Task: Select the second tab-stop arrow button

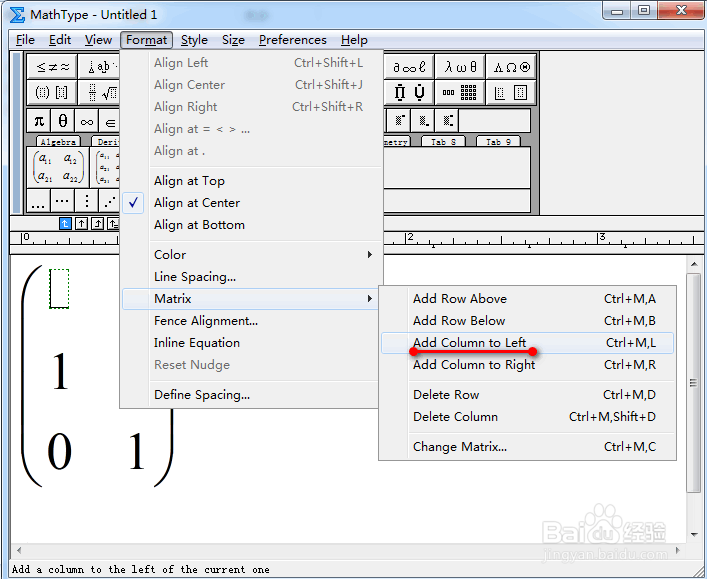Action: point(82,223)
